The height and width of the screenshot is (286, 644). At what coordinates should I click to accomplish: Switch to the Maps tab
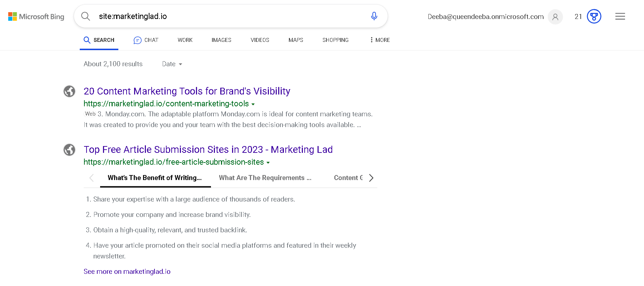296,40
